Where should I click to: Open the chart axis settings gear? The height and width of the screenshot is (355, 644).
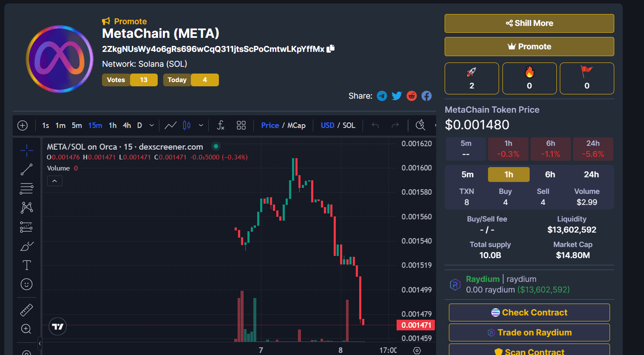pos(417,350)
